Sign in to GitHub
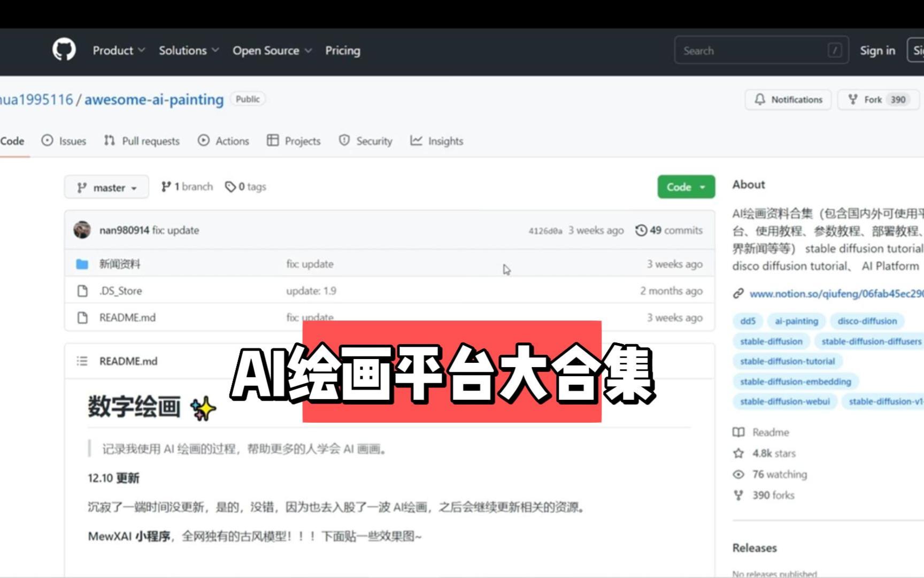Image resolution: width=924 pixels, height=578 pixels. [x=877, y=50]
